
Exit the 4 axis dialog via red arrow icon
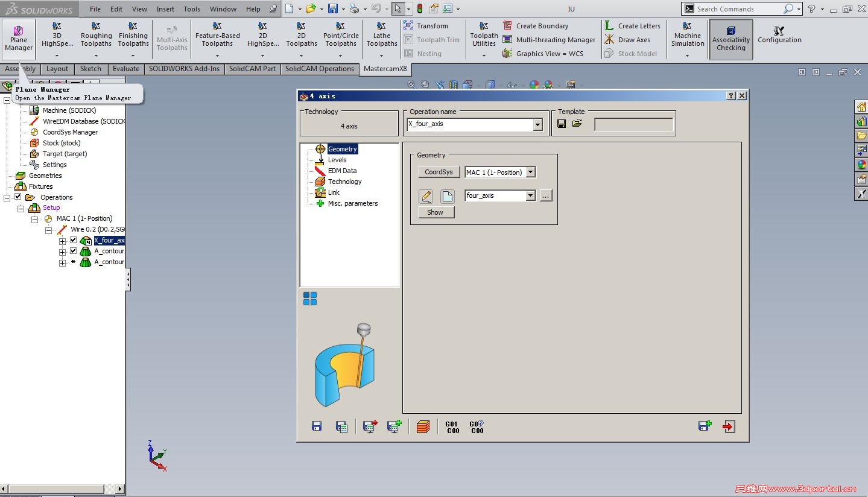tap(729, 426)
